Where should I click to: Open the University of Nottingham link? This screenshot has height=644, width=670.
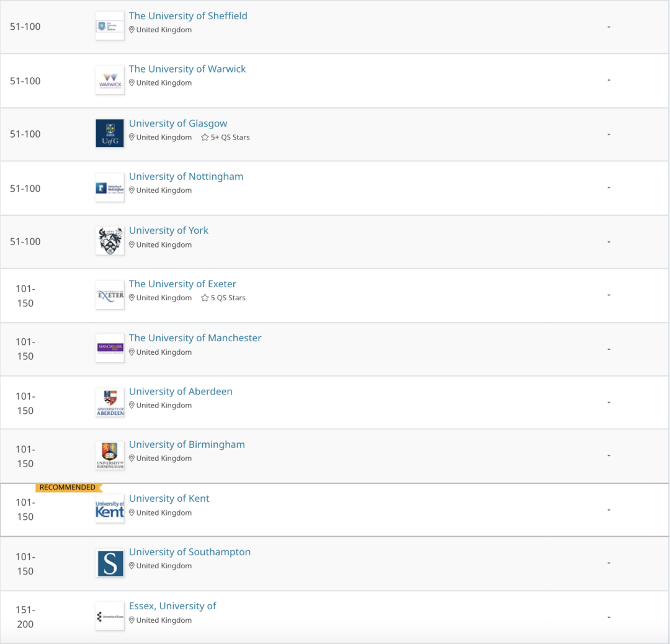pos(186,176)
